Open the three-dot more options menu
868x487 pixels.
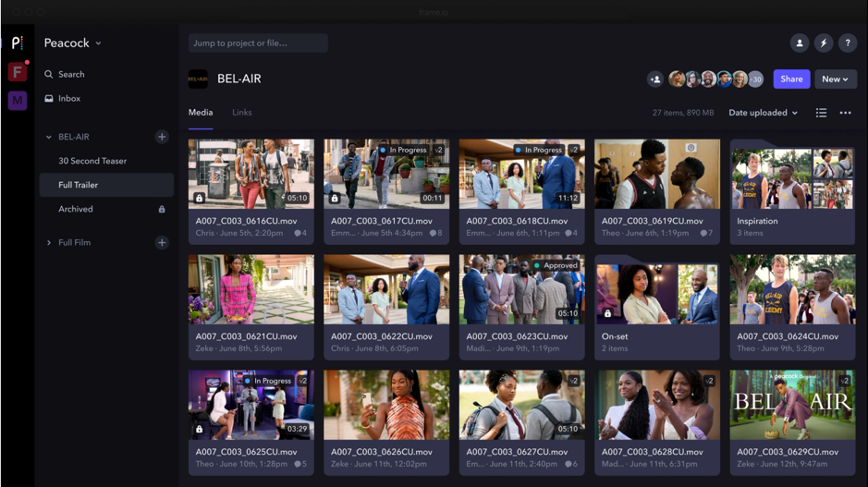[845, 113]
